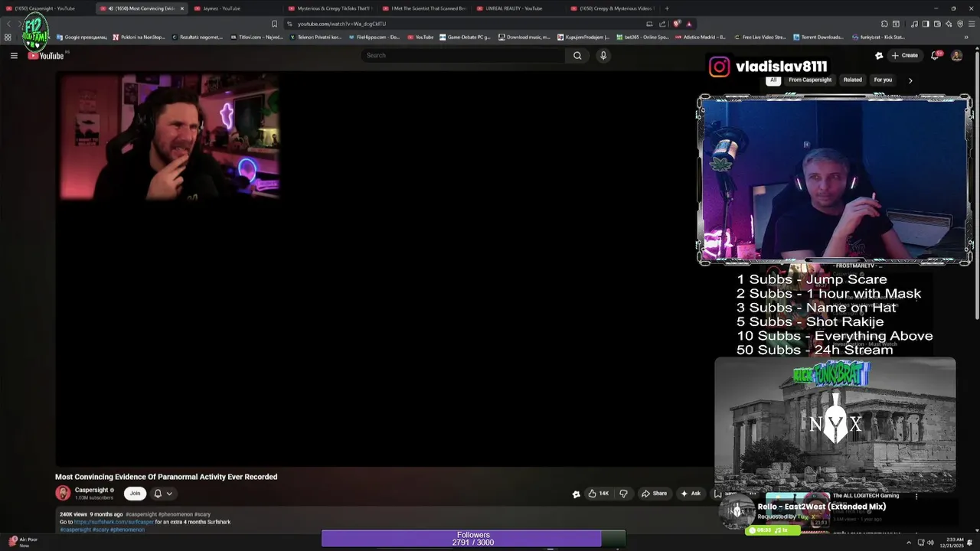Click the settings gear icon left of Create
980x551 pixels.
pyautogui.click(x=879, y=55)
